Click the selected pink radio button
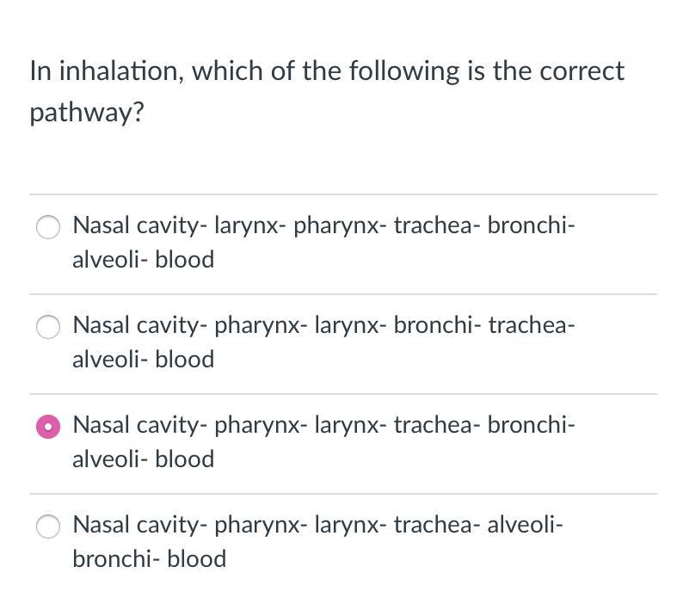 48,427
